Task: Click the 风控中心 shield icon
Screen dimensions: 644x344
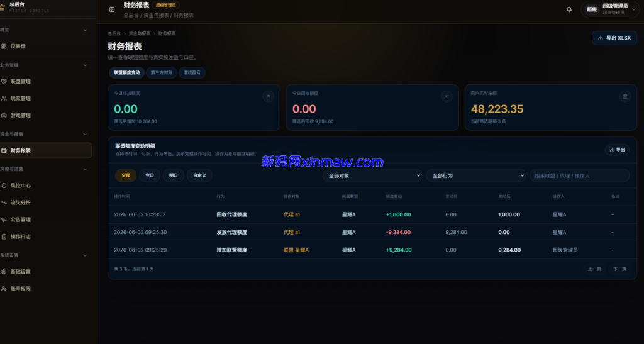Action: [x=4, y=186]
